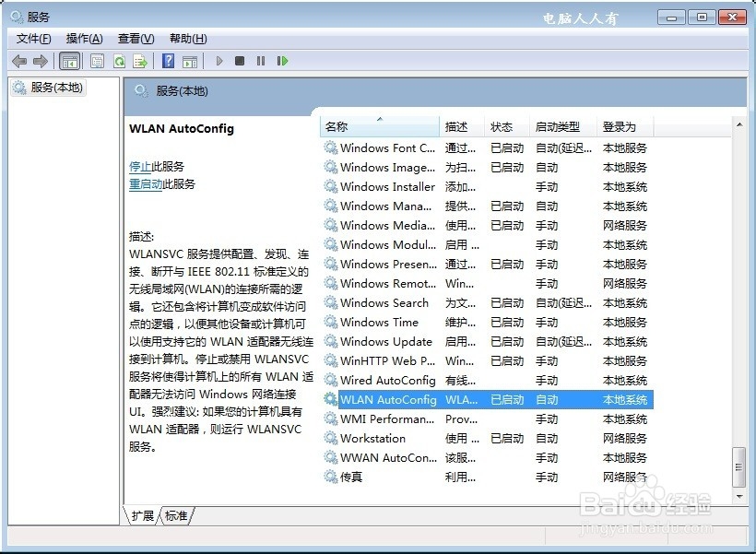Select the Windows Remote Management service name
Screen dimensions: 756x554
(x=387, y=284)
